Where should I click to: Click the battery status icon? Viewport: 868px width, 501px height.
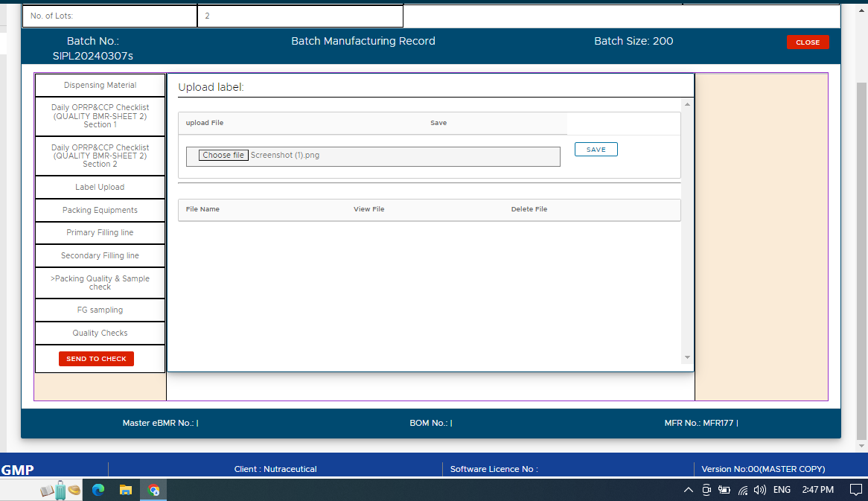click(724, 490)
